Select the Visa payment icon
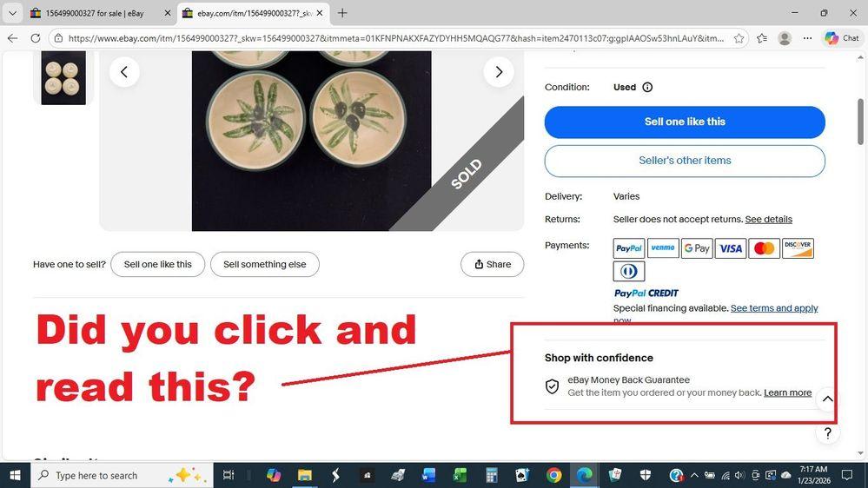868x488 pixels. tap(730, 248)
